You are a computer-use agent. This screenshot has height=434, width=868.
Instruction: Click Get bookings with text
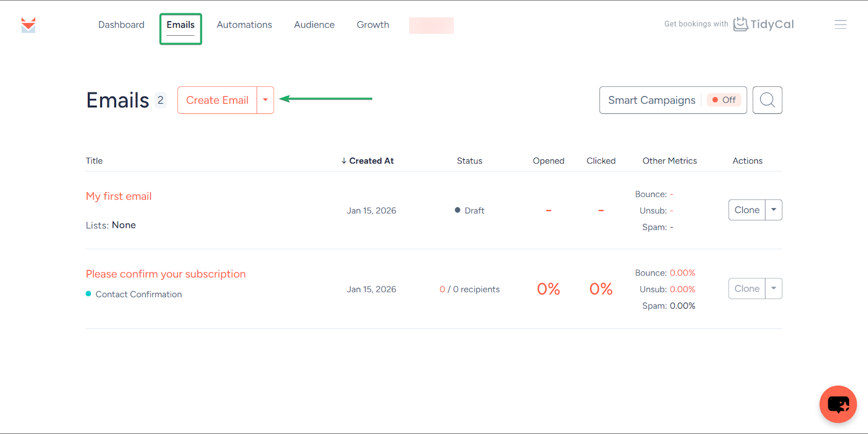pos(696,24)
